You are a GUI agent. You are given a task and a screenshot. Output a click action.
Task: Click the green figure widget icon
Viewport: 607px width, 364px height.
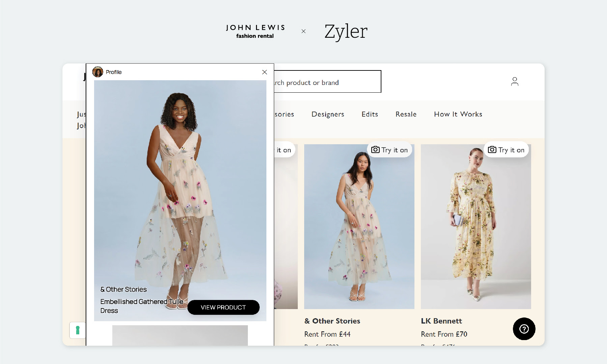(x=78, y=330)
